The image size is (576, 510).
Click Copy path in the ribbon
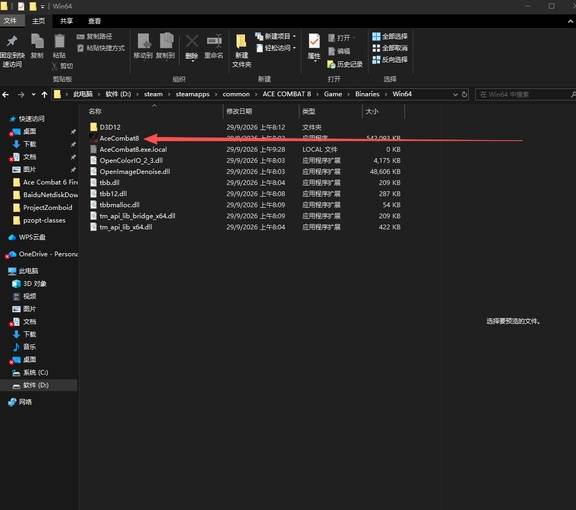(94, 36)
